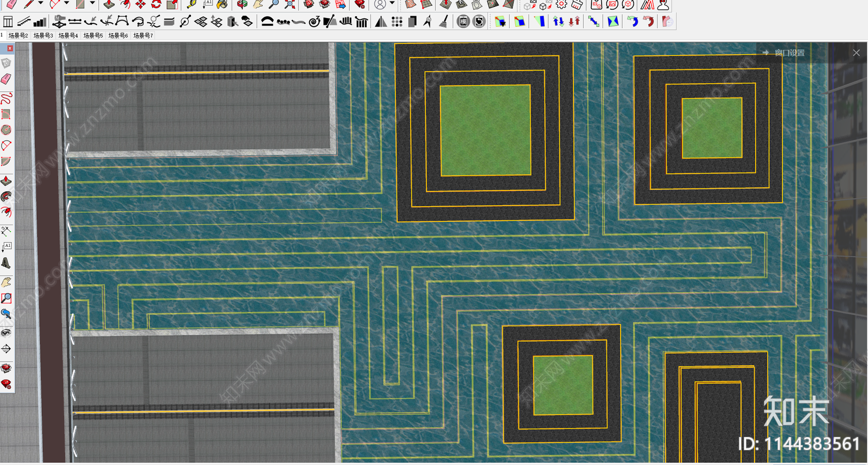Select the Zoom magnifier tool in top toolbar
The image size is (868, 465).
coord(274,4)
